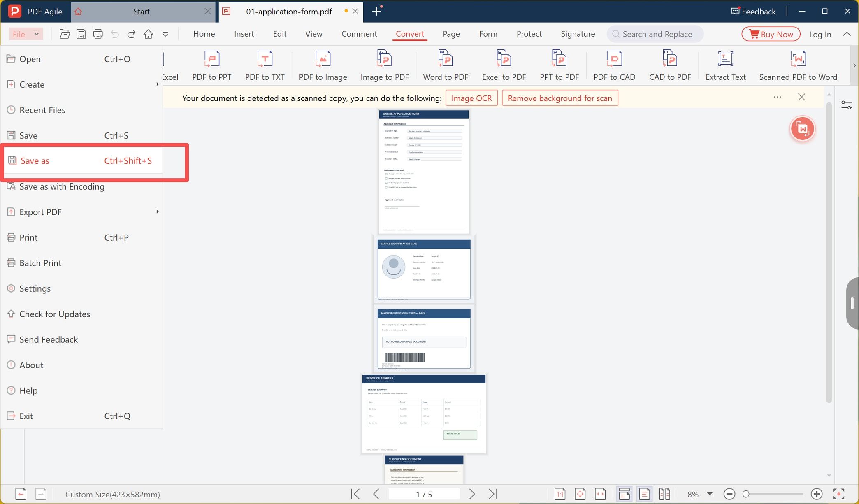The image size is (859, 504).
Task: Click the printer icon in quick toolbar
Action: click(x=98, y=34)
